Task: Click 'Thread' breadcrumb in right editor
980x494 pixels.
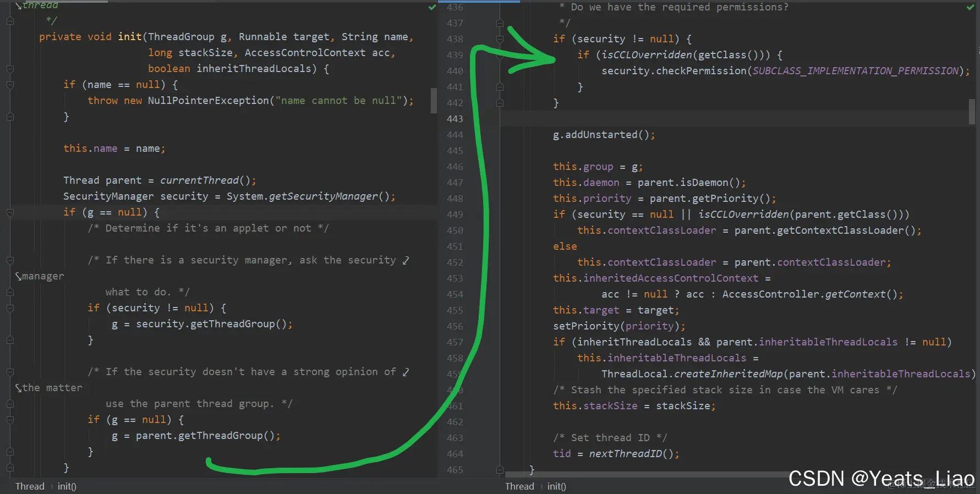Action: (519, 486)
